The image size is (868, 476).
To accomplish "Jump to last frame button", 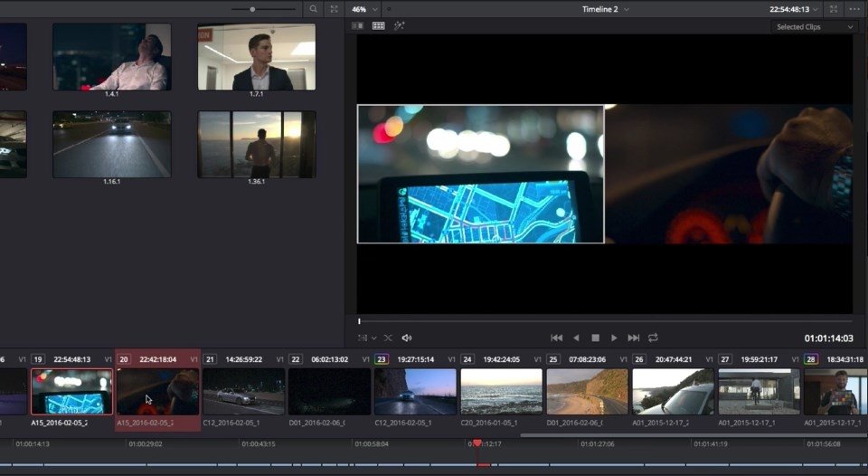I will [633, 338].
